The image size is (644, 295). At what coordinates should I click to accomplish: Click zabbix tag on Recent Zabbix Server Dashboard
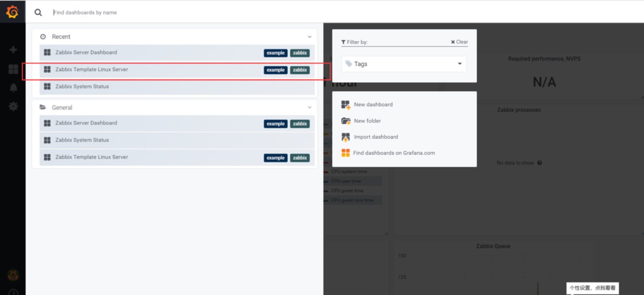coord(300,53)
